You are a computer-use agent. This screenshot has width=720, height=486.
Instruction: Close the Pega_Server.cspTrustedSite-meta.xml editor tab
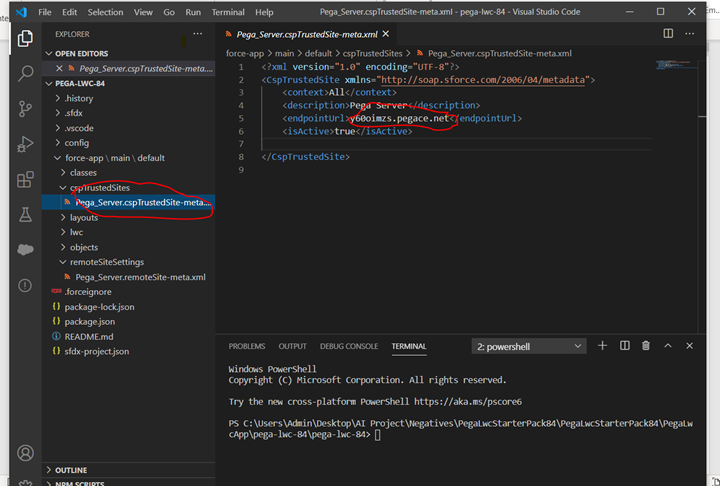pos(386,34)
